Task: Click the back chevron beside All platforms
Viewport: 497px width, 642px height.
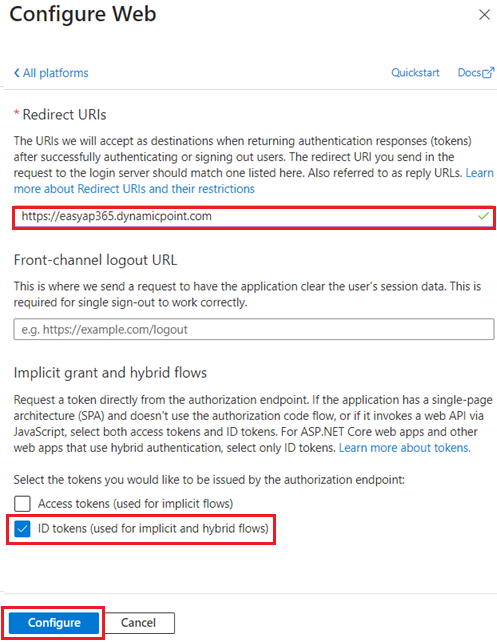Action: [16, 73]
